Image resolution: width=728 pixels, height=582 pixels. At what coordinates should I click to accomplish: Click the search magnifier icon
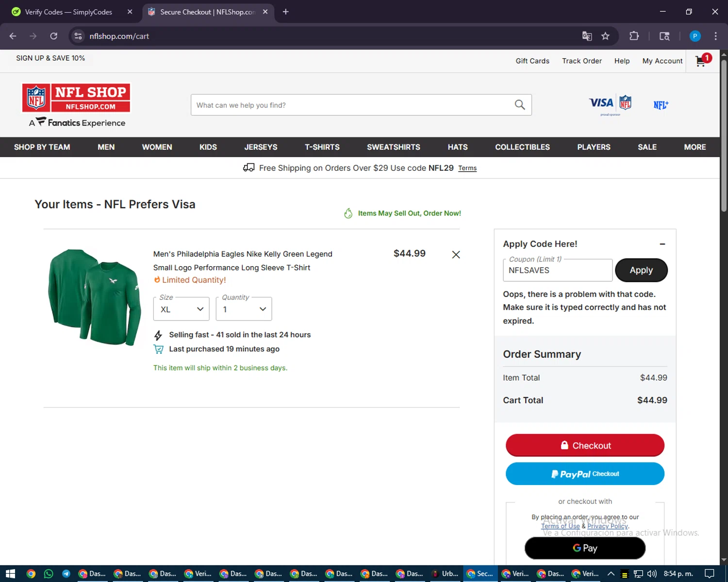pyautogui.click(x=519, y=105)
